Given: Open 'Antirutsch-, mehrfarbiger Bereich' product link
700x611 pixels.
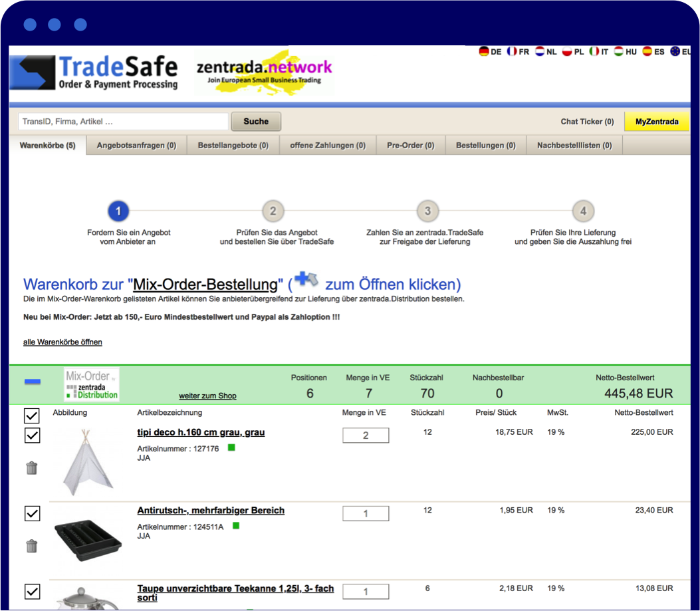Looking at the screenshot, I should click(211, 511).
